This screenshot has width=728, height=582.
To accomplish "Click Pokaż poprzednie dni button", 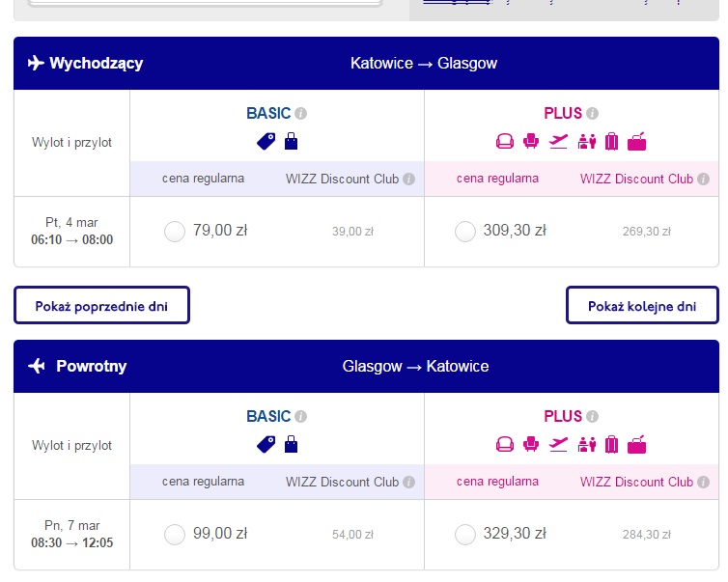I will click(x=101, y=305).
